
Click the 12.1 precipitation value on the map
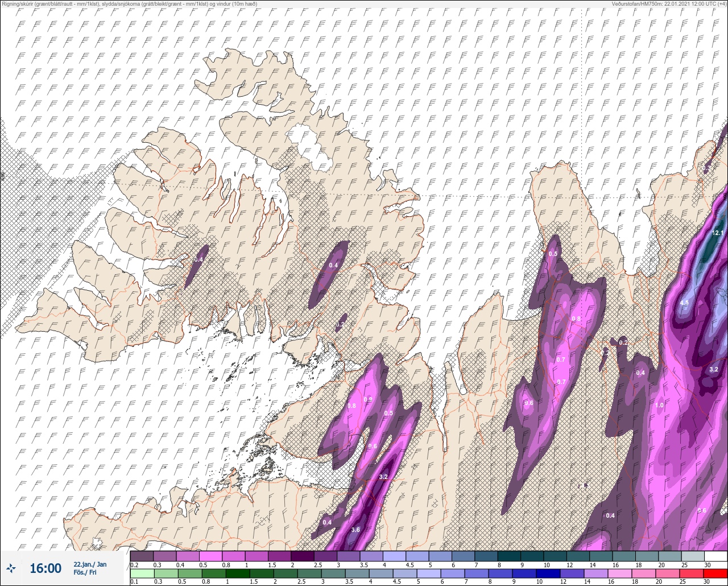click(718, 233)
